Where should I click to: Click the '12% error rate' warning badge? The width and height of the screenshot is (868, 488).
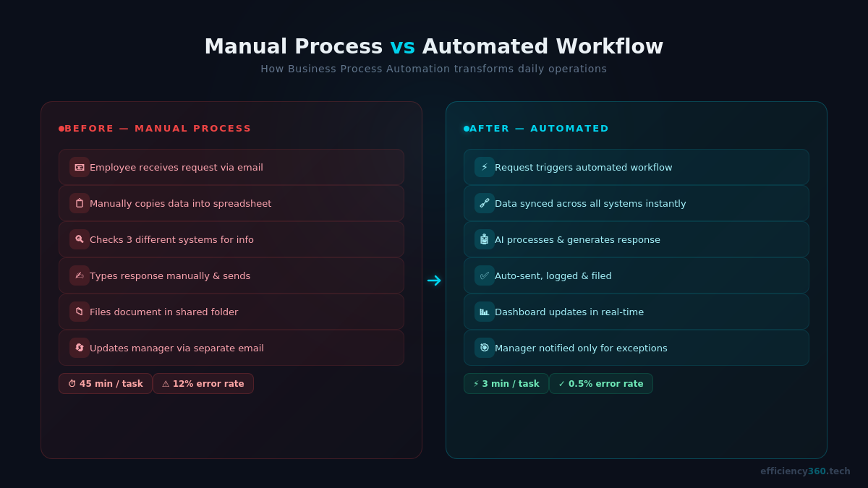tap(203, 383)
